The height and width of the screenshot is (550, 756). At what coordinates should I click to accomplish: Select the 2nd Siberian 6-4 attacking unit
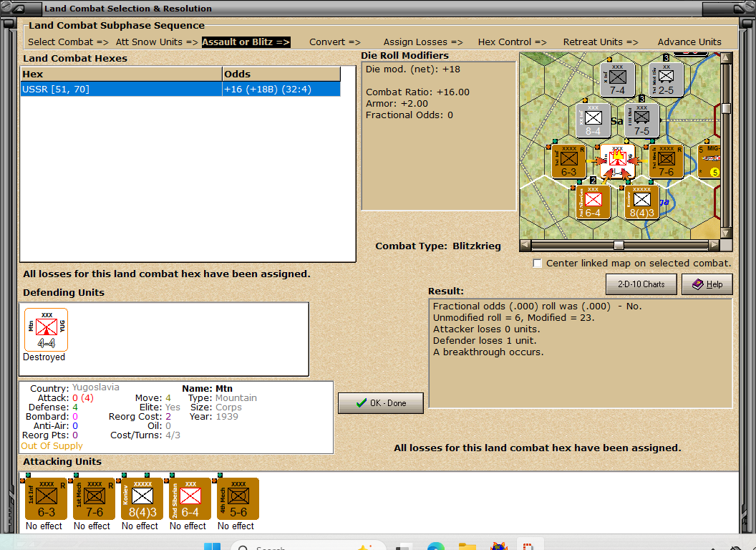coord(190,499)
